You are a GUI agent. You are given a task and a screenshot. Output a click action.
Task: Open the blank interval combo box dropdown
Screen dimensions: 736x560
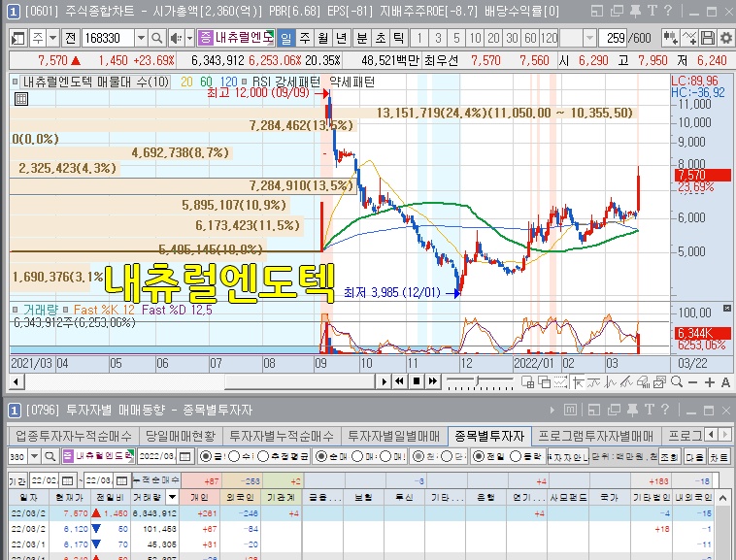point(590,38)
